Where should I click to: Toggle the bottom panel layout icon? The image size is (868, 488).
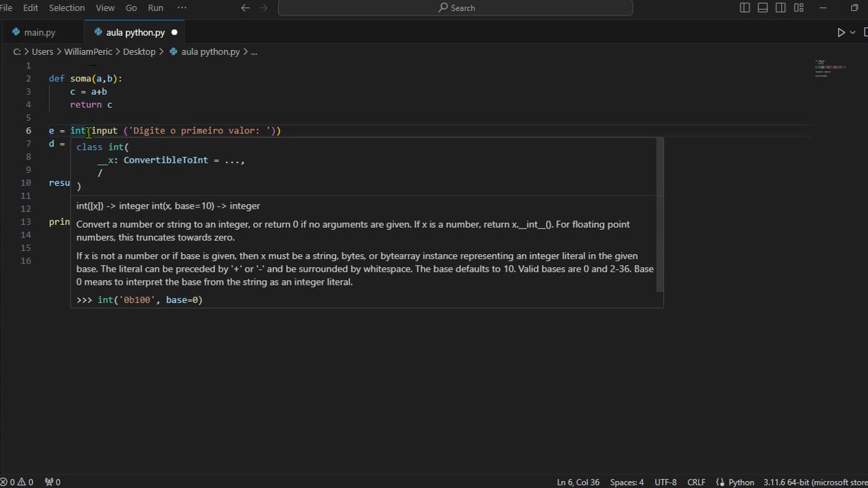(x=763, y=8)
